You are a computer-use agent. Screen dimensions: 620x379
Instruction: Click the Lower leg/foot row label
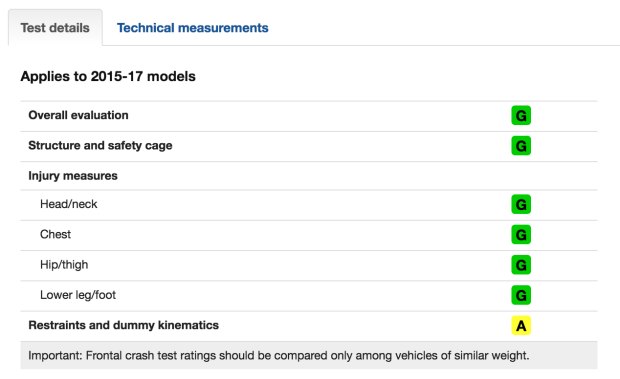point(78,295)
